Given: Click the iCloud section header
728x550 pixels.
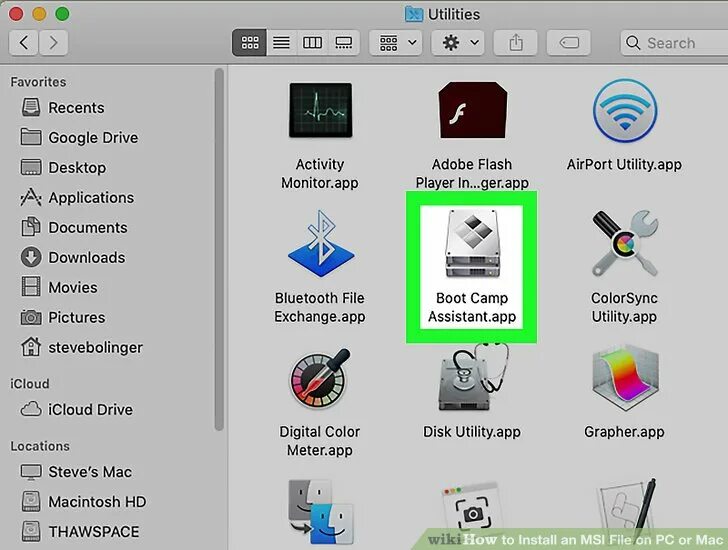Looking at the screenshot, I should pyautogui.click(x=29, y=384).
